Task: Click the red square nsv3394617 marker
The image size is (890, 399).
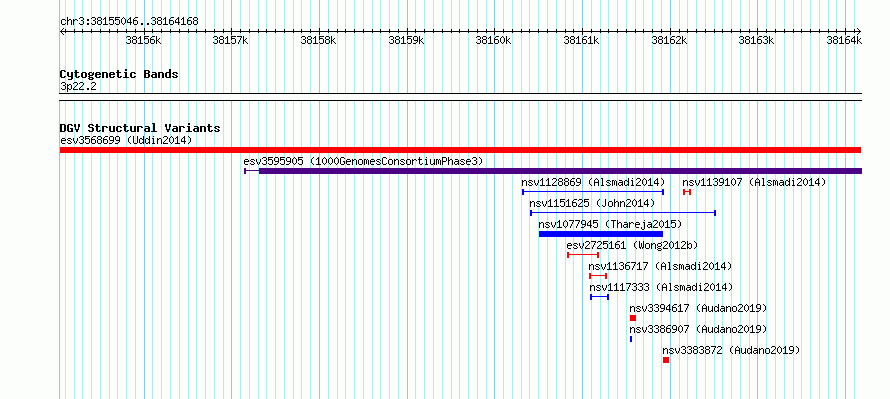Action: click(633, 318)
